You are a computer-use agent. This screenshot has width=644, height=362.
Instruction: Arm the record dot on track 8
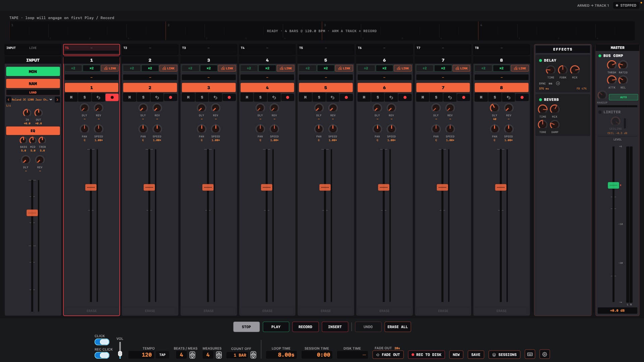pos(522,97)
